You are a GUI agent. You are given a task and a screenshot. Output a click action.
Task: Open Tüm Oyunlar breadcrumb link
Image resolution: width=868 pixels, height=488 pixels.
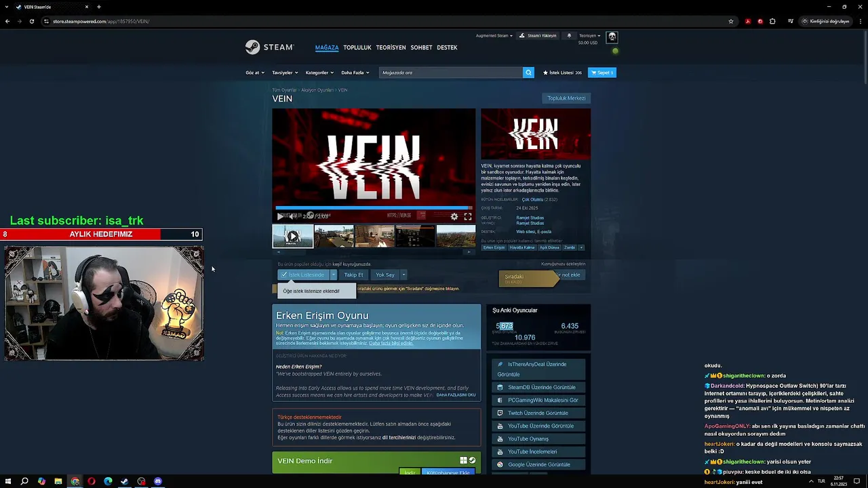[284, 89]
